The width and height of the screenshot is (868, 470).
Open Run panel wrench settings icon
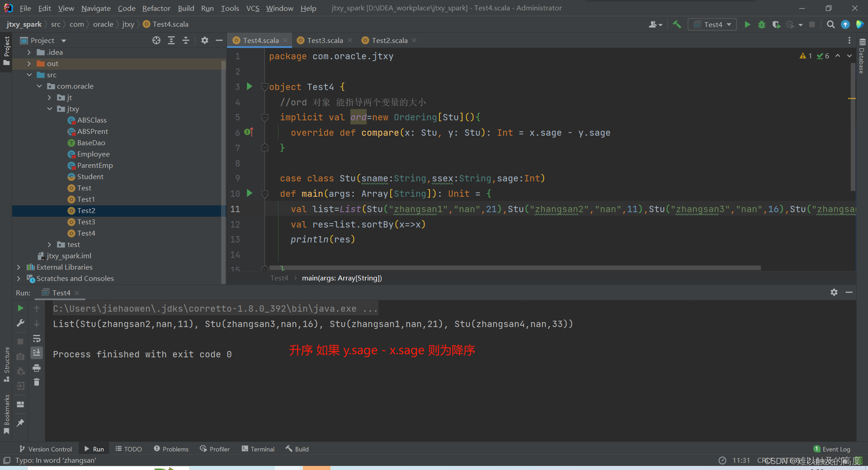pos(20,323)
